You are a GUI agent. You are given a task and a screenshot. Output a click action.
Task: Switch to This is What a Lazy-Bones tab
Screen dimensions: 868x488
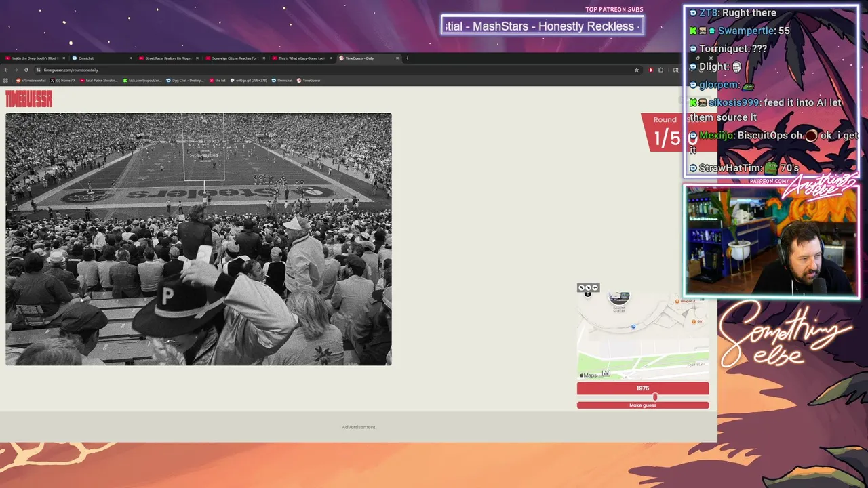(301, 58)
